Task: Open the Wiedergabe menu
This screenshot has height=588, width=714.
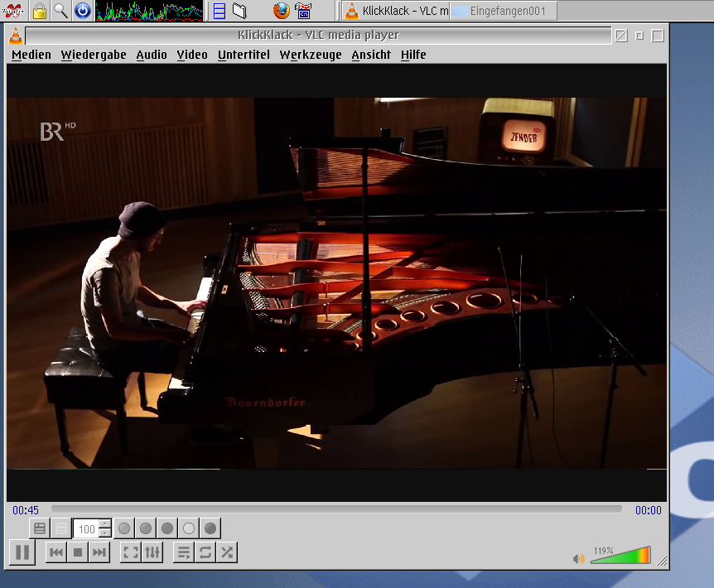Action: tap(94, 55)
